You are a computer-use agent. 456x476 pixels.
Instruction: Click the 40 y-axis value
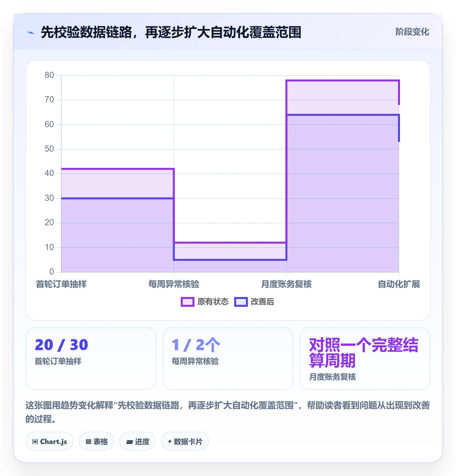click(x=49, y=173)
